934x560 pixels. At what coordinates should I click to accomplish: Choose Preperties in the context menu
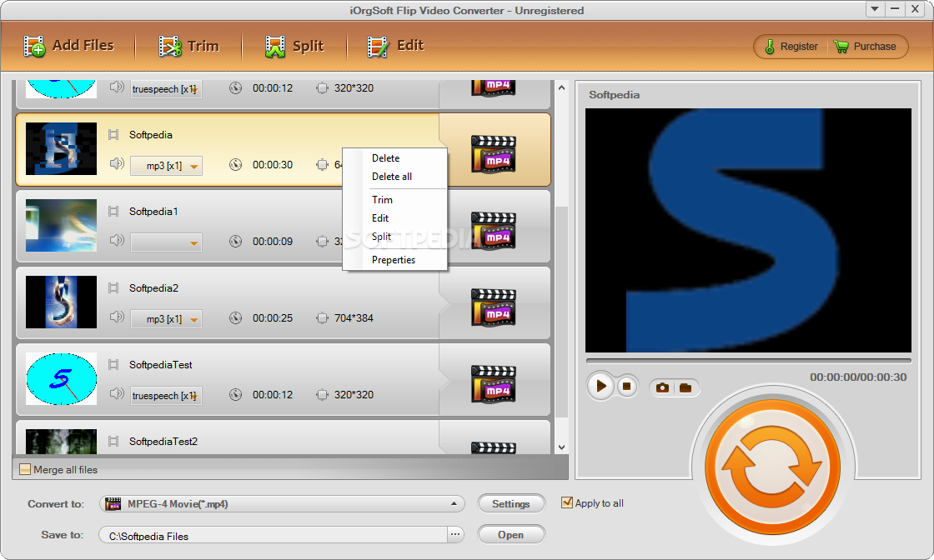[393, 260]
